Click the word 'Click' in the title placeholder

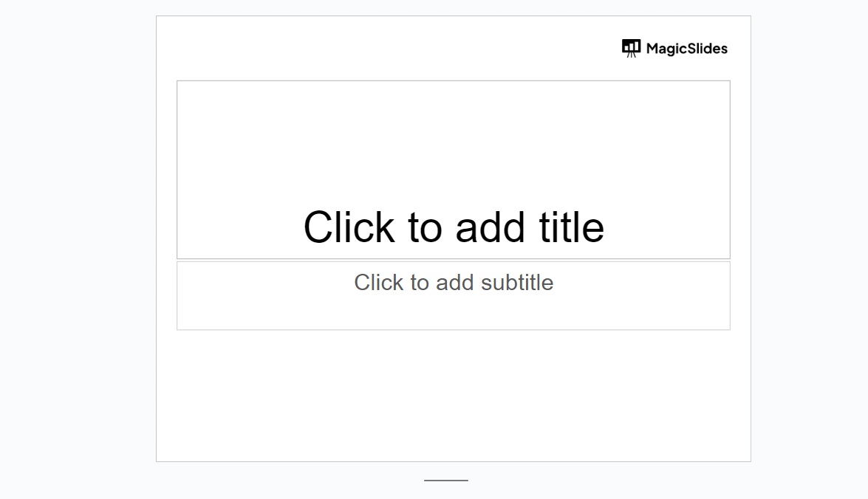349,227
